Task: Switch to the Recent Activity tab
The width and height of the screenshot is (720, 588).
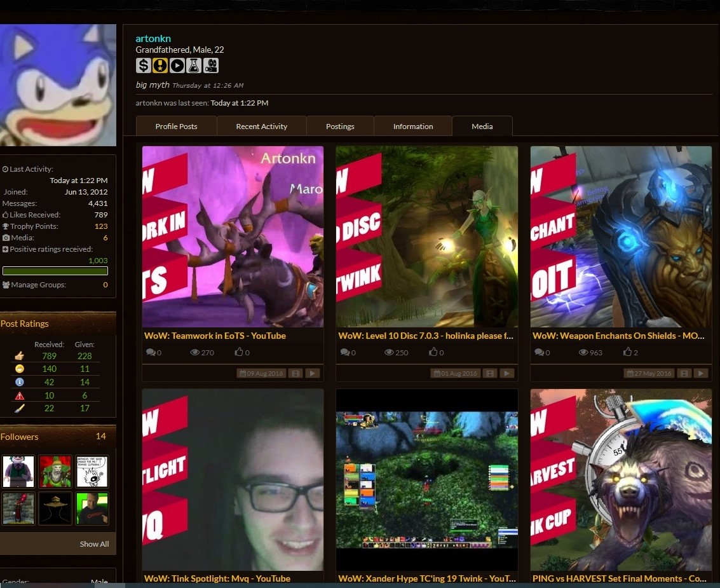Action: coord(261,126)
